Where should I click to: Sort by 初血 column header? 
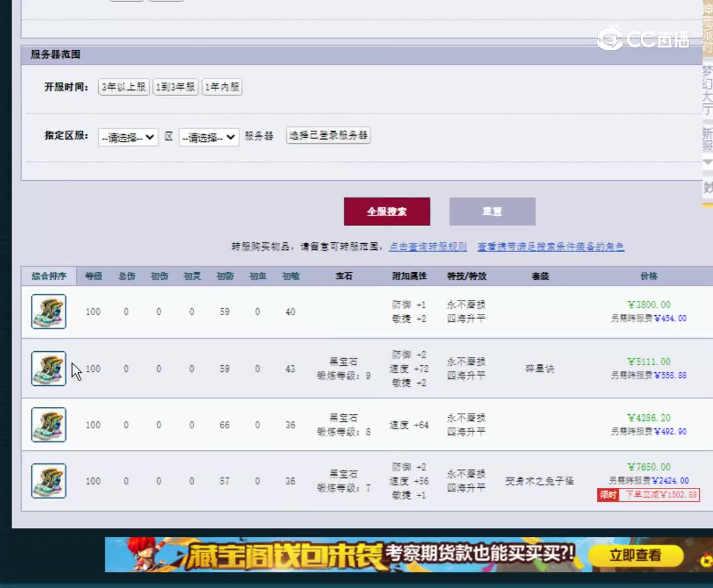pos(258,276)
